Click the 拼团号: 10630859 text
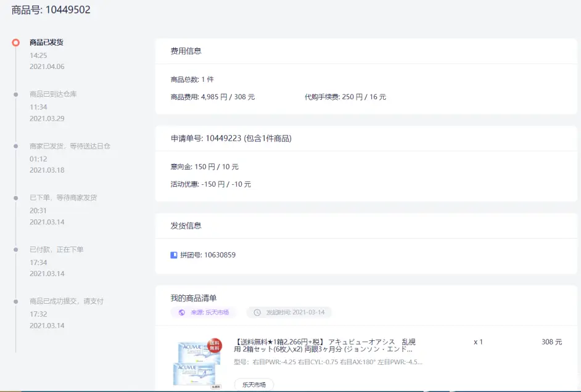The width and height of the screenshot is (581, 392). tap(208, 255)
